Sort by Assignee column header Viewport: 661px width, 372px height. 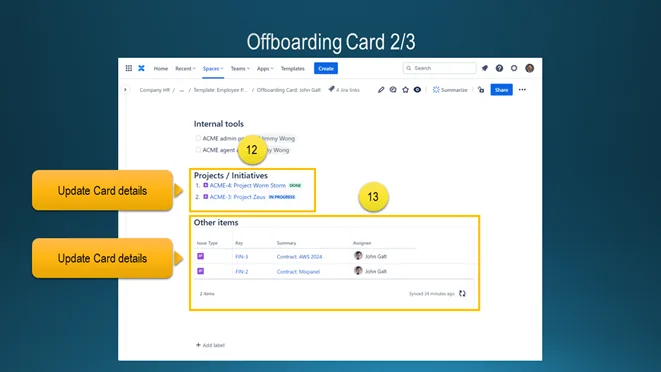362,243
